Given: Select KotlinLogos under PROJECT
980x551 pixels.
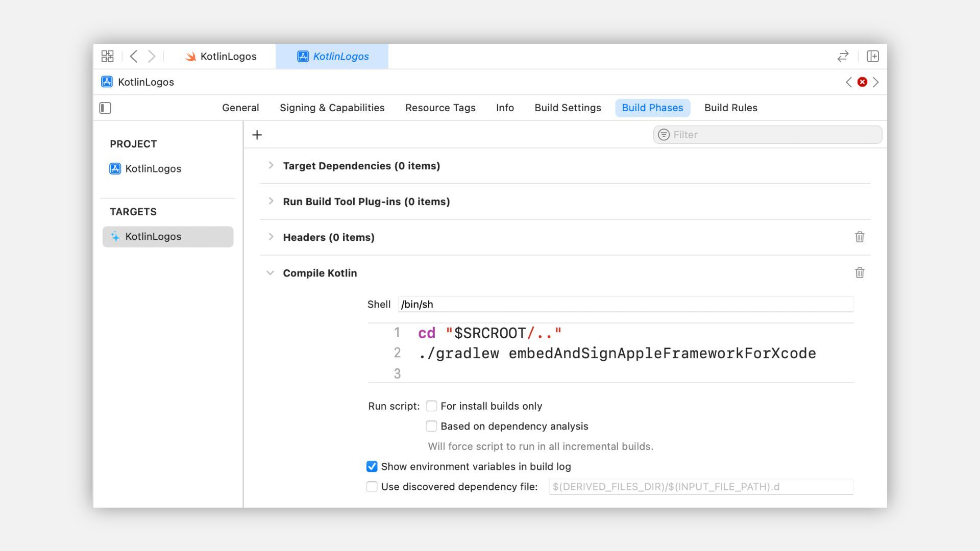Looking at the screenshot, I should pos(153,169).
